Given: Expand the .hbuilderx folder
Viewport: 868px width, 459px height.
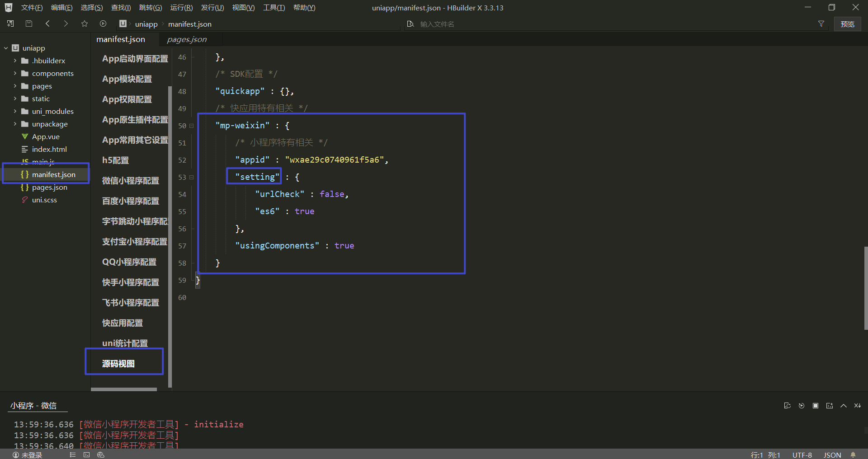Looking at the screenshot, I should coord(15,61).
